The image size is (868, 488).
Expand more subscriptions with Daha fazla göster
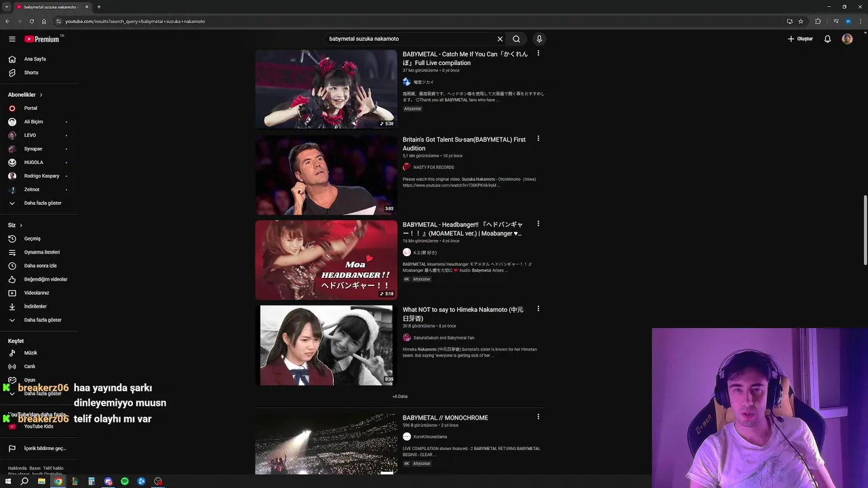(39, 203)
